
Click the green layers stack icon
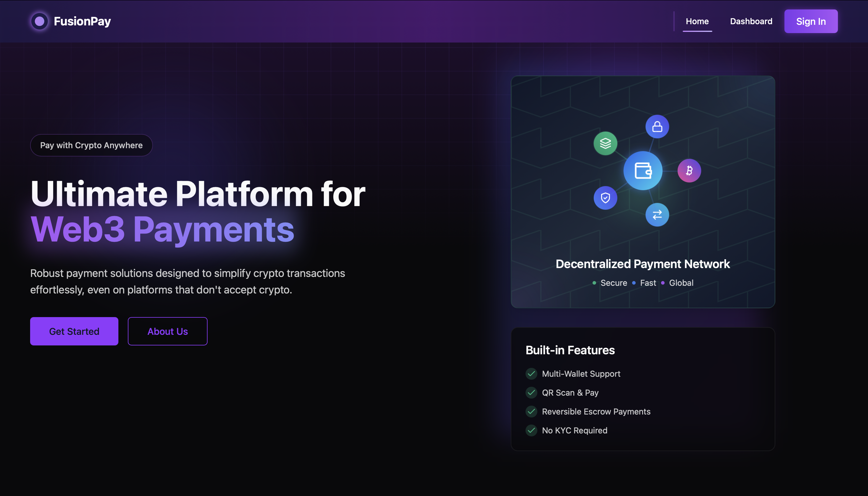(x=605, y=143)
